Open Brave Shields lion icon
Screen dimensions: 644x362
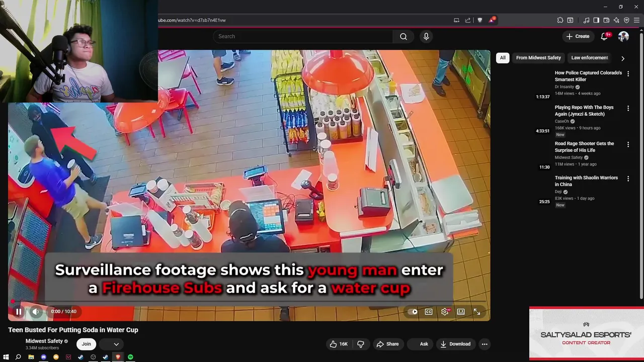(479, 20)
